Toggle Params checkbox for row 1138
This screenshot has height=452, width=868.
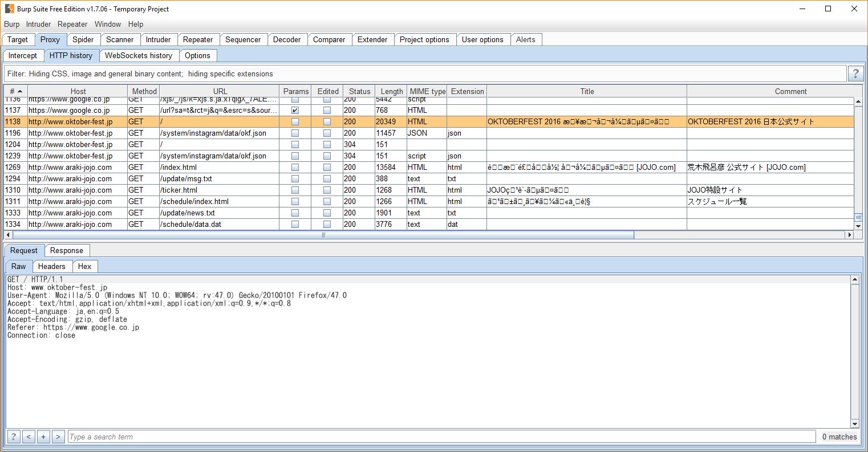(x=295, y=121)
